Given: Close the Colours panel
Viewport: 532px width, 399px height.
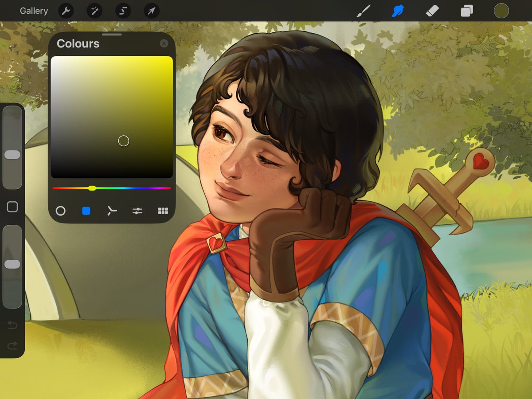Looking at the screenshot, I should tap(164, 43).
